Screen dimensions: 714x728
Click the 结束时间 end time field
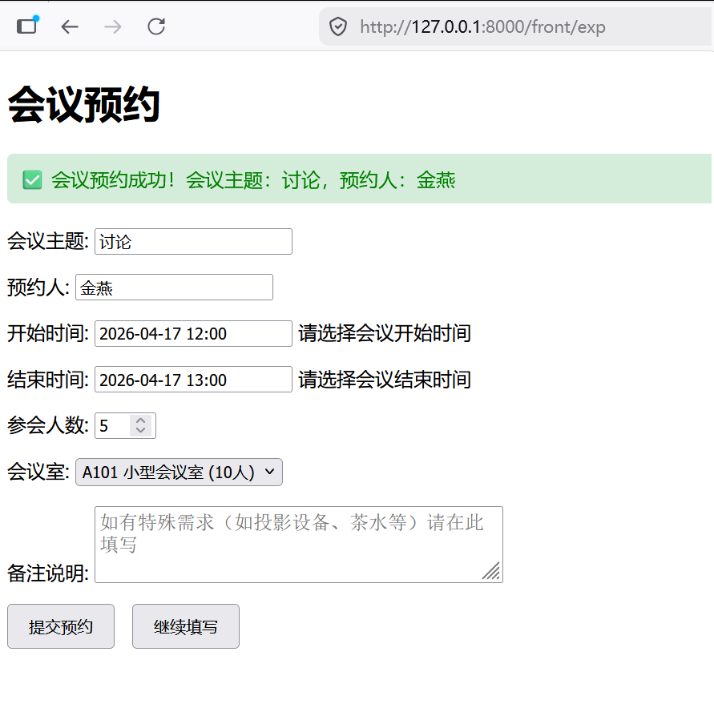tap(192, 379)
